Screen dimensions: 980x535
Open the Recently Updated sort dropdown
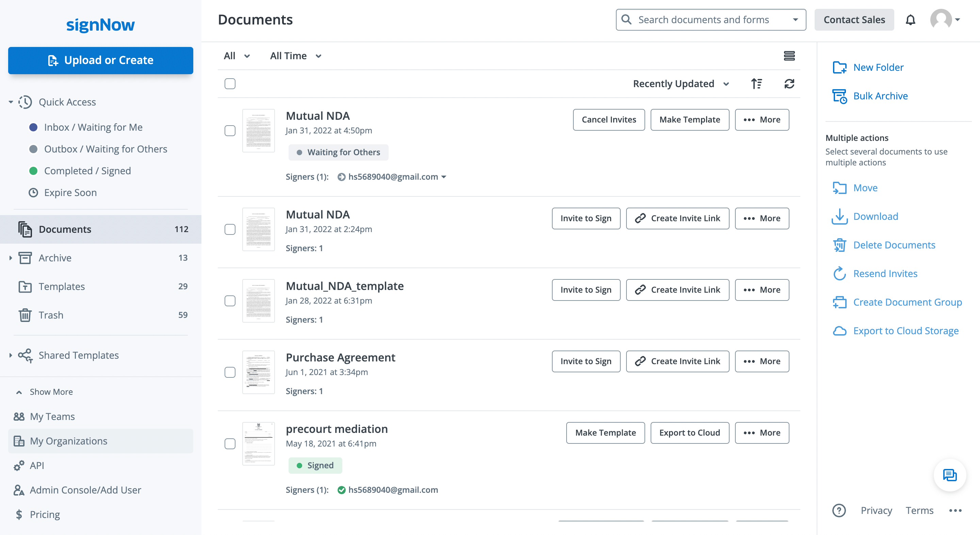[x=681, y=84]
